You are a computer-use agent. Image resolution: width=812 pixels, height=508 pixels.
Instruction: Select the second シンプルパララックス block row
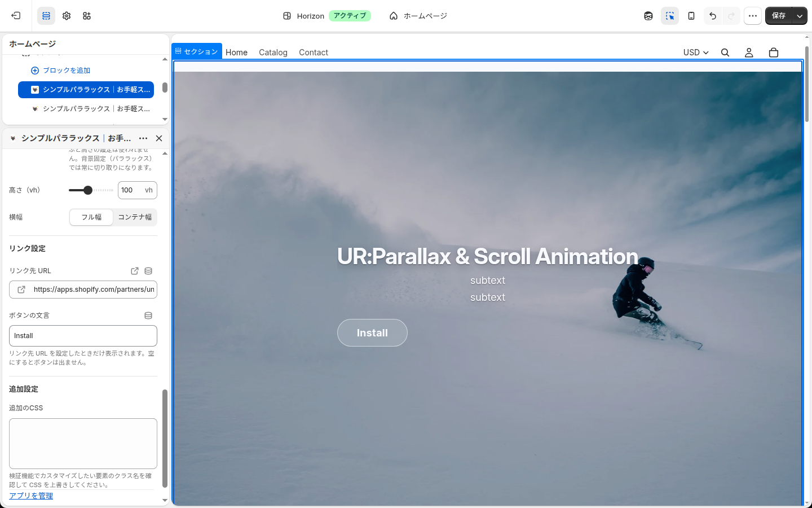86,109
